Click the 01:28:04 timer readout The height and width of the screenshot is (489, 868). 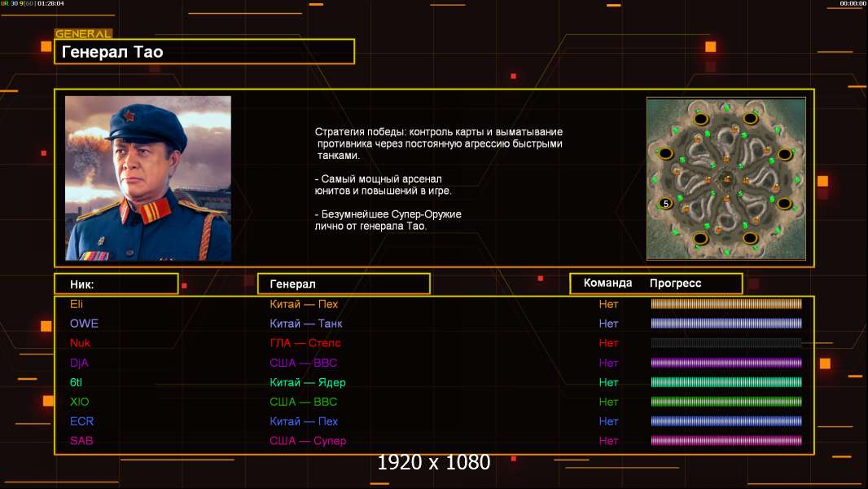tap(50, 3)
